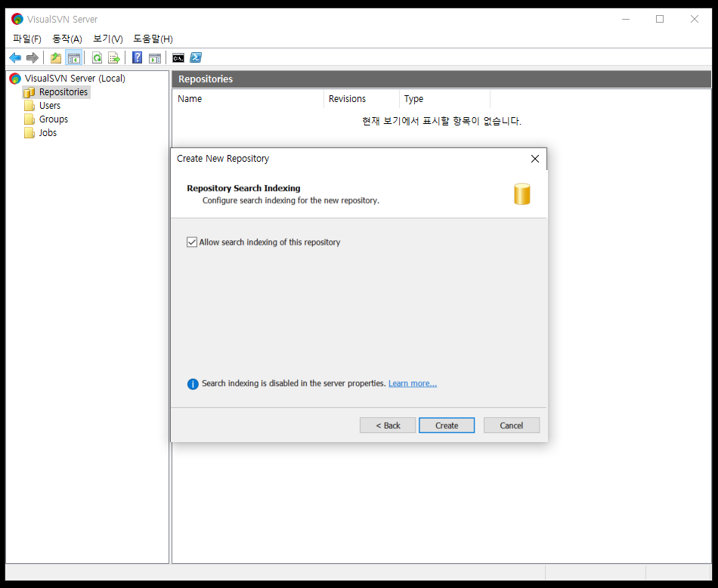This screenshot has height=588, width=718.
Task: Click the info icon beside indexing message
Action: (x=193, y=384)
